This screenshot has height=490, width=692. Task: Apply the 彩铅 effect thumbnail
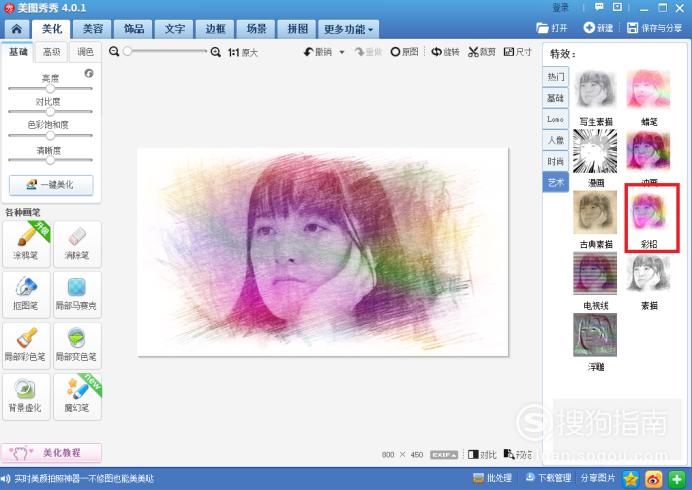[648, 212]
